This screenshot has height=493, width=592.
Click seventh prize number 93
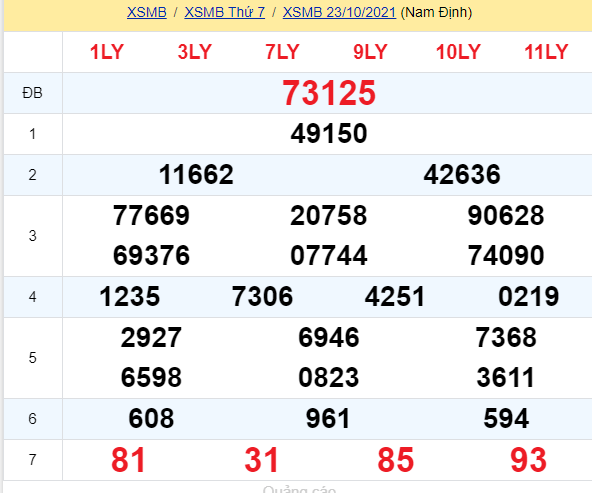point(529,460)
